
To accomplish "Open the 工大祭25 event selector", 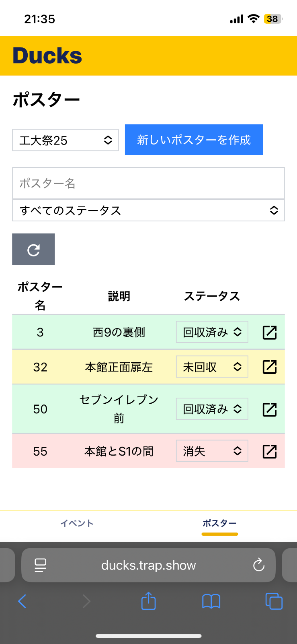I will pos(65,140).
